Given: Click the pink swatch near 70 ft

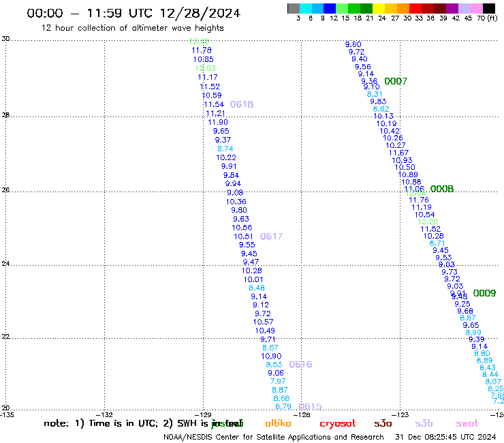Looking at the screenshot, I should pyautogui.click(x=476, y=8).
